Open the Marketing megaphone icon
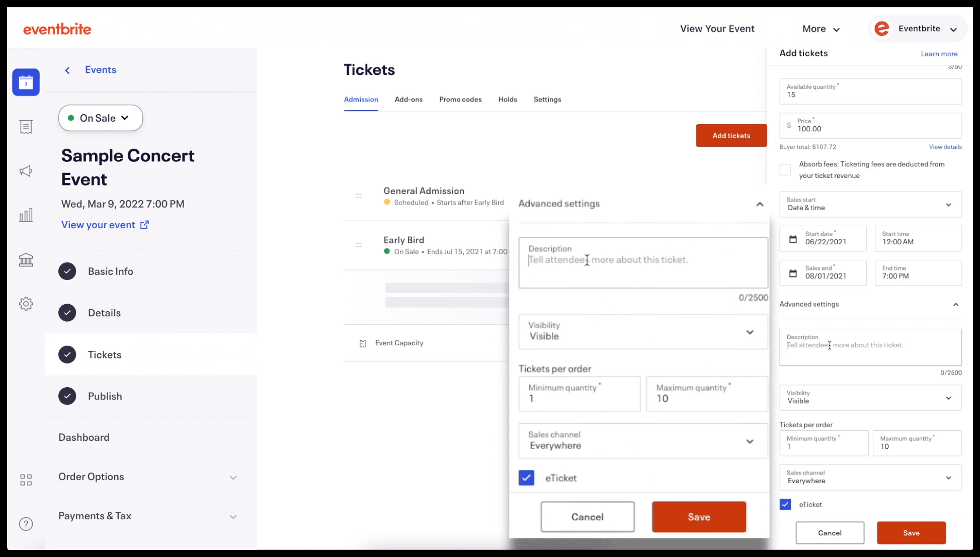Image resolution: width=980 pixels, height=557 pixels. [x=26, y=171]
